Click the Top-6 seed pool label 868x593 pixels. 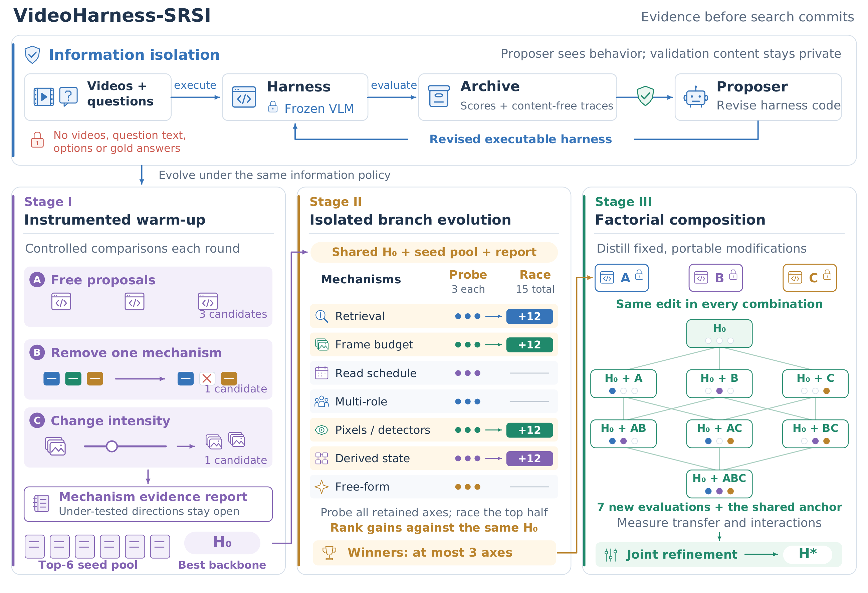click(x=88, y=565)
